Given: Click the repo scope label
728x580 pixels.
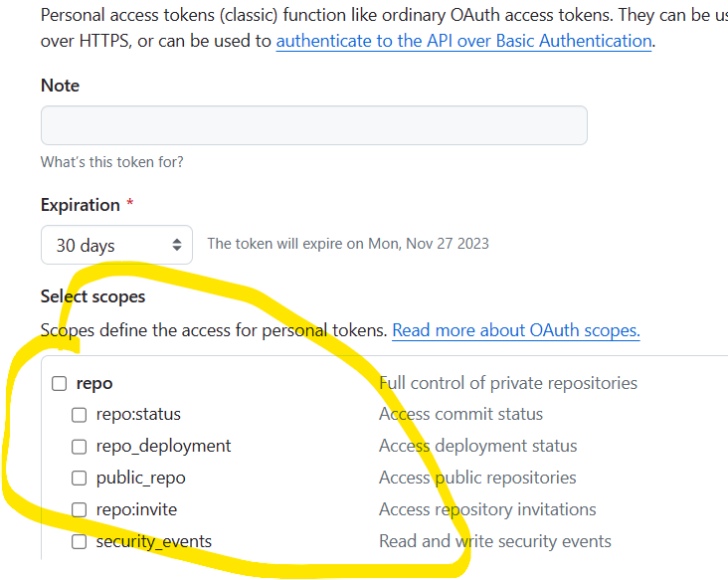Looking at the screenshot, I should point(94,383).
